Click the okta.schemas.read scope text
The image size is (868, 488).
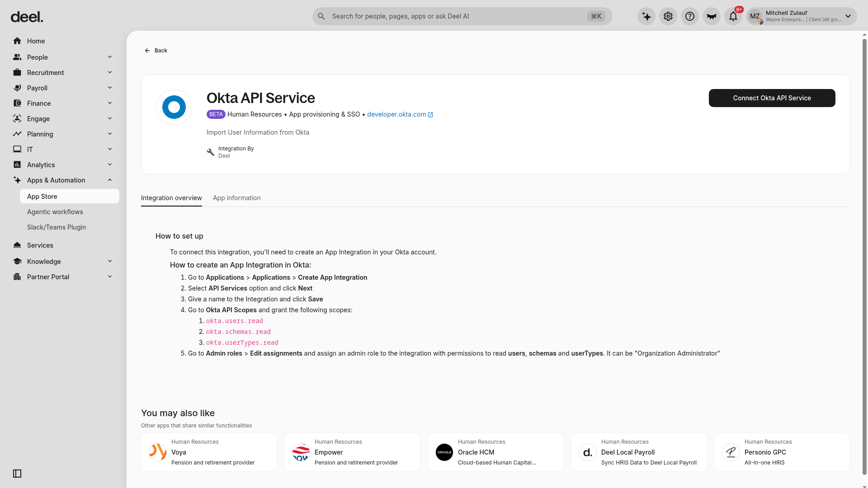(238, 332)
